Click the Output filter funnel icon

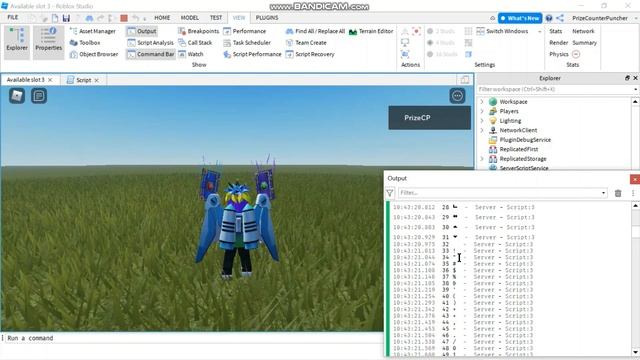pyautogui.click(x=390, y=193)
